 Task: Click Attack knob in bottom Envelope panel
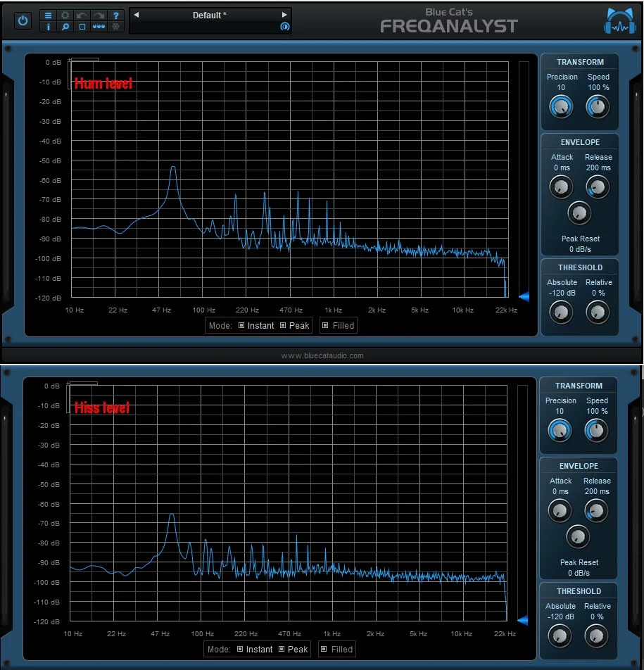(x=560, y=511)
